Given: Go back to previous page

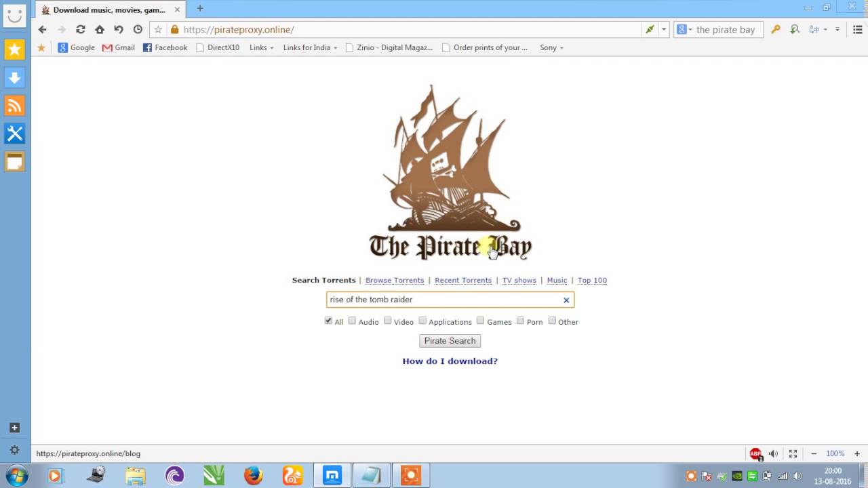Looking at the screenshot, I should 42,30.
